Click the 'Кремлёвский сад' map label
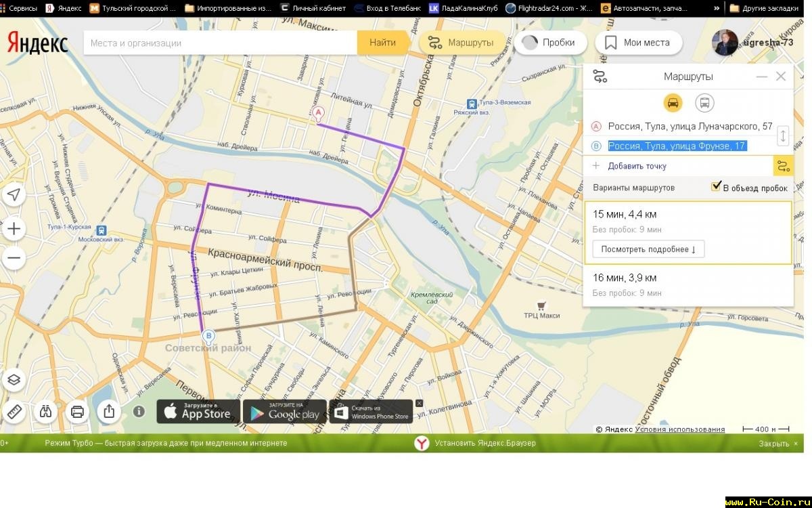Image resolution: width=812 pixels, height=508 pixels. [432, 298]
